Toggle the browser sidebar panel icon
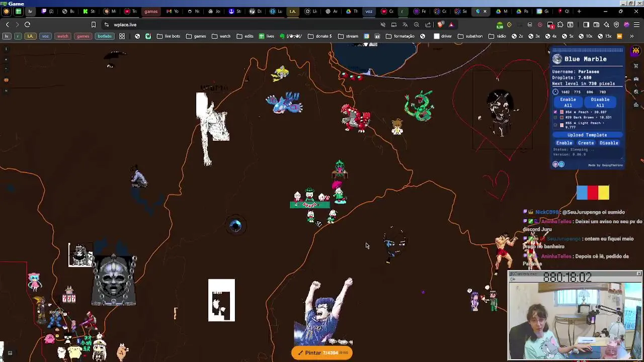 [x=586, y=25]
